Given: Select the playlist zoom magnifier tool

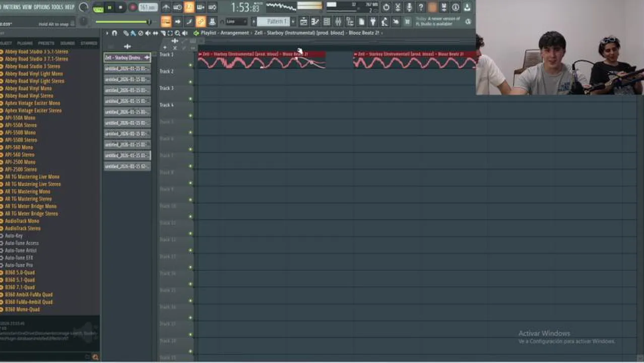Looking at the screenshot, I should [177, 33].
